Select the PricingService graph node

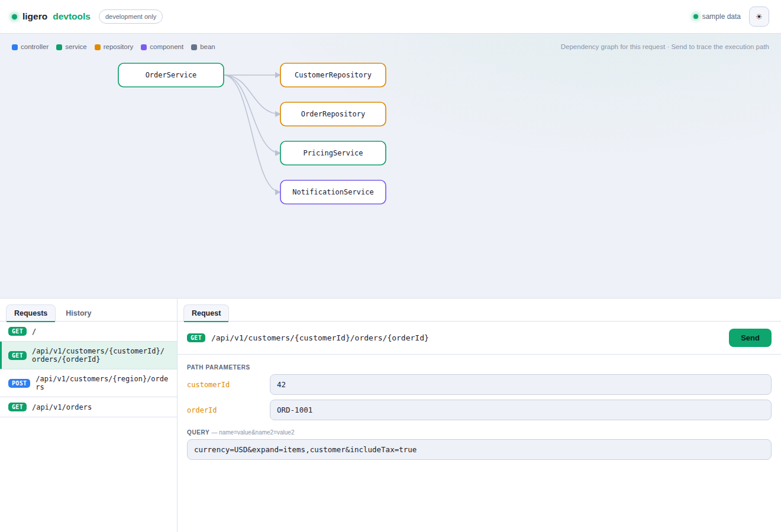333,153
